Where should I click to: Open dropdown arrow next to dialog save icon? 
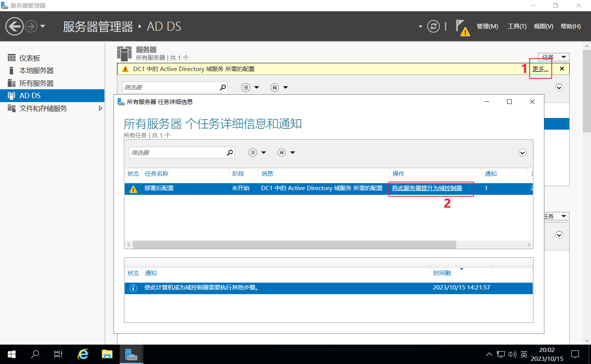(293, 153)
